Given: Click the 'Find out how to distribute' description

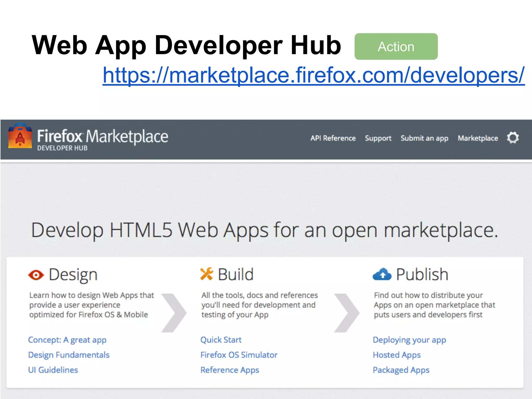Looking at the screenshot, I should 435,305.
